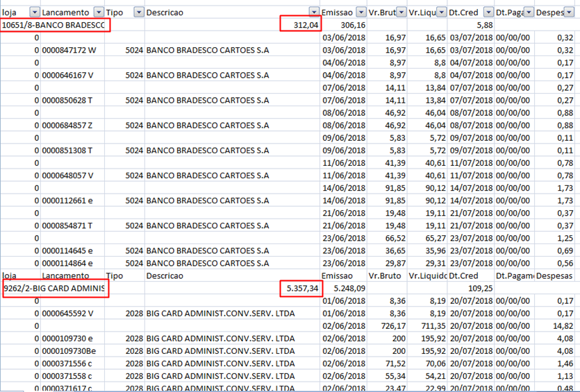Select lancamento cell 0000847172 W
580x392 pixels.
pos(72,50)
